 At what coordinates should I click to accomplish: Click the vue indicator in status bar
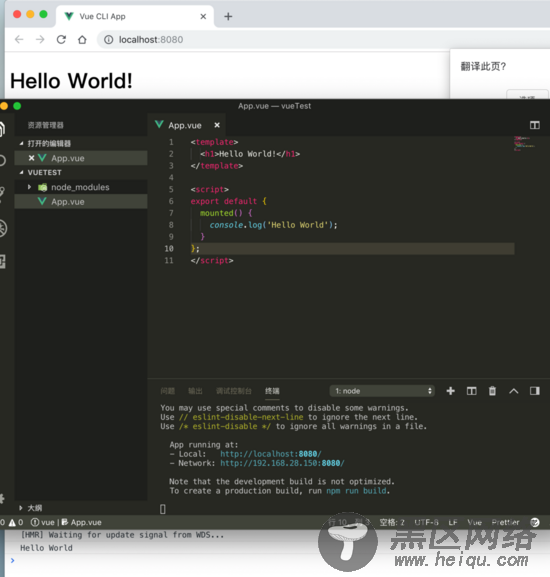point(42,522)
